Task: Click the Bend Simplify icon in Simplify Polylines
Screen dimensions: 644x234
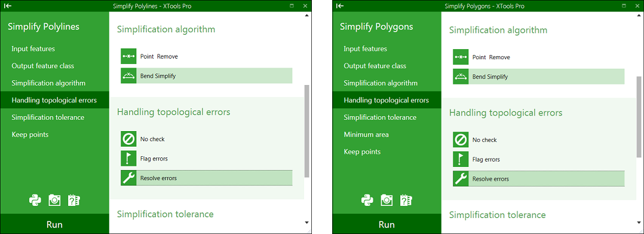Action: pos(128,75)
